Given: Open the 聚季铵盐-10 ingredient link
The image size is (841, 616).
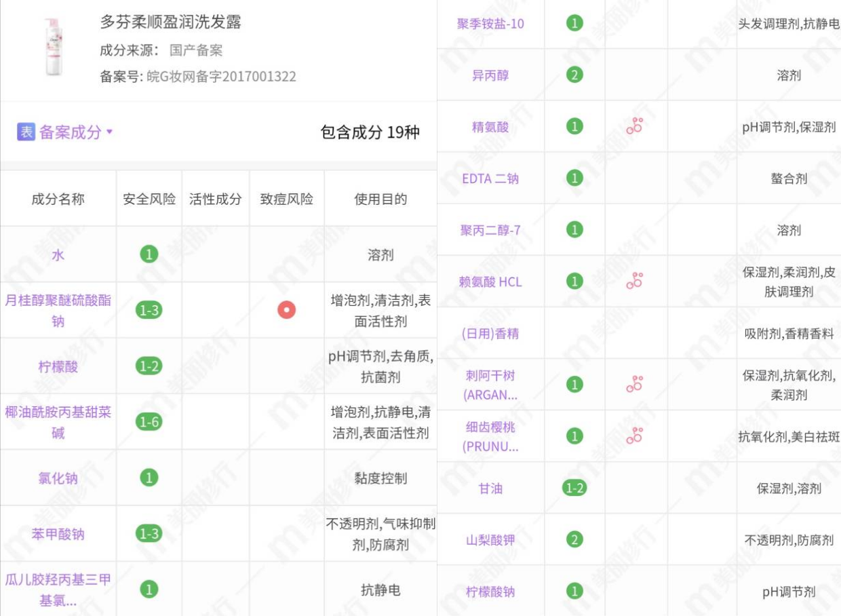Looking at the screenshot, I should (x=490, y=23).
